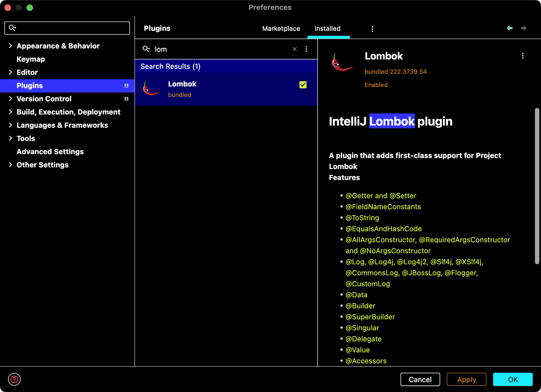Clear the plugin search text
This screenshot has width=541, height=392.
tap(295, 49)
